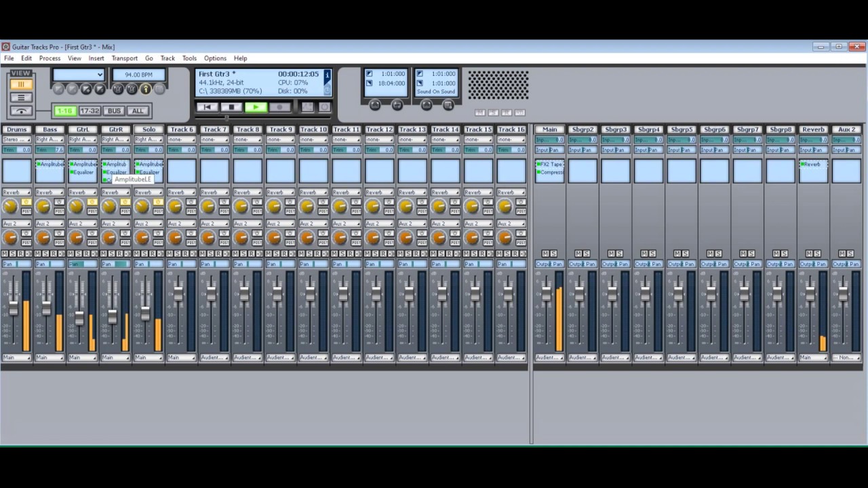Click the loop start marker icon at 1:01:000
This screenshot has height=488, width=868.
[370, 74]
